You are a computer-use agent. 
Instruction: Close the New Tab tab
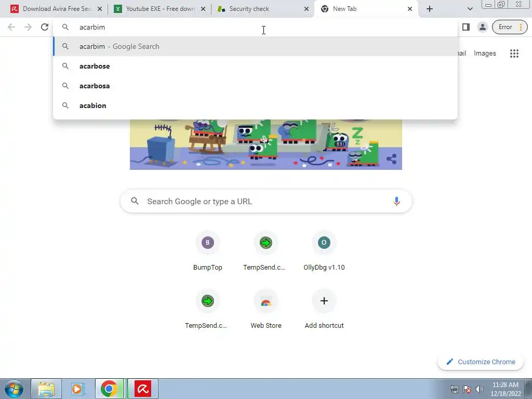click(410, 9)
